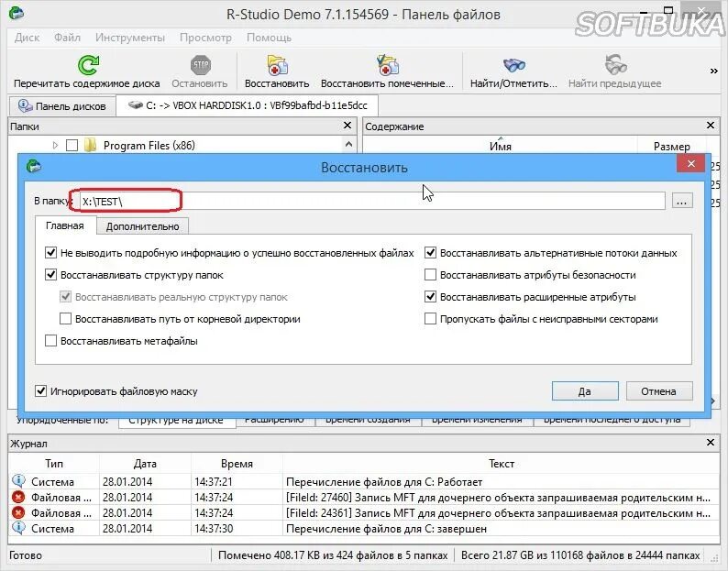Click the info icon of 14:37:21 log entry
Viewport: 728px width, 571px height.
pyautogui.click(x=18, y=480)
